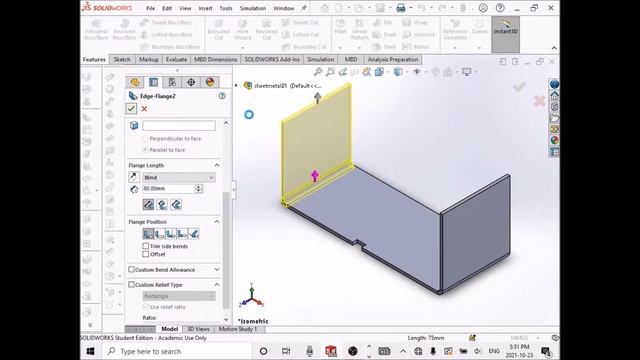Enable Trim side bends

click(x=146, y=246)
